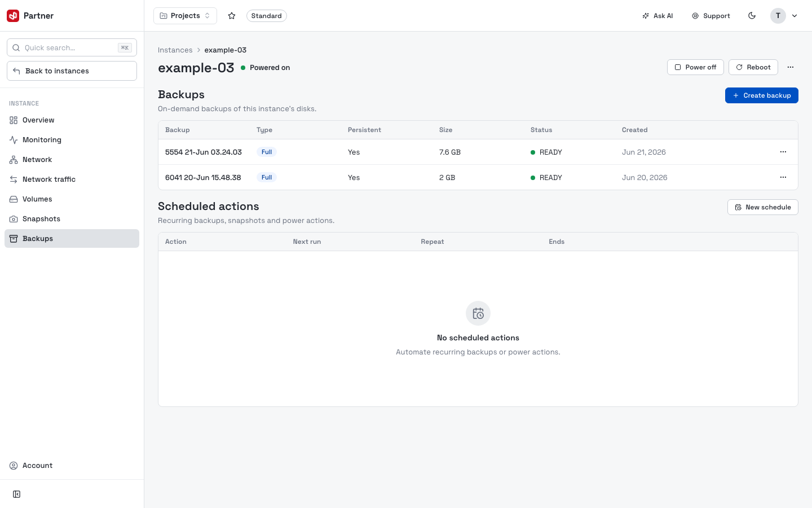Click the 7.6 GB size cell
This screenshot has height=508, width=812.
pos(450,152)
